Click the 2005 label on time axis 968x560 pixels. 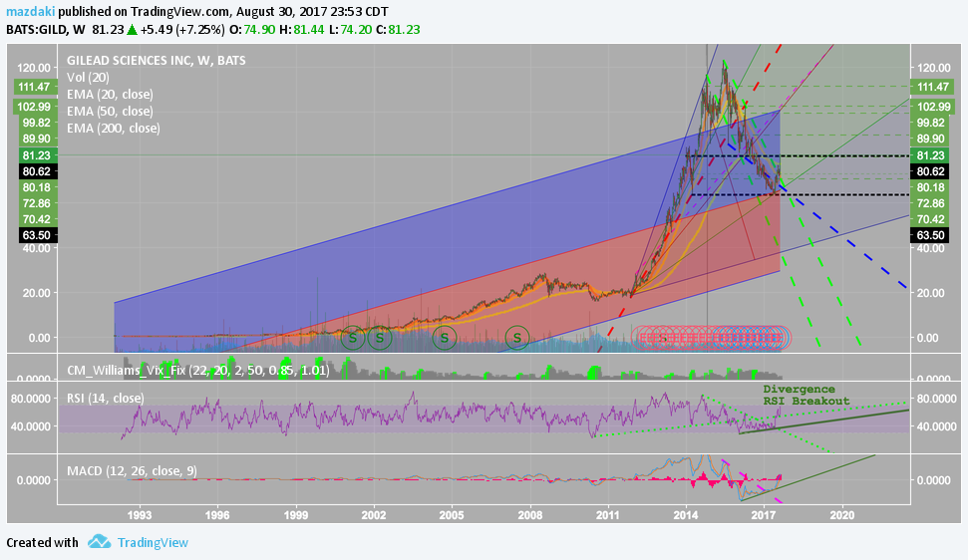(452, 515)
